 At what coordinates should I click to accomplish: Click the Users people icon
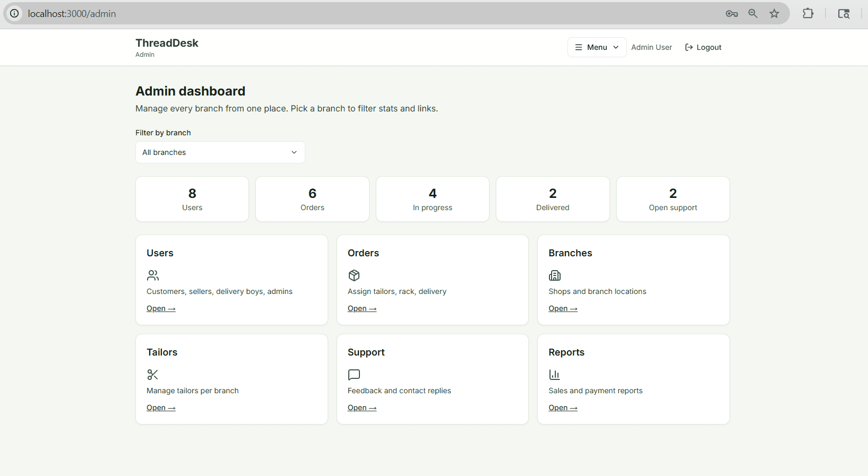pyautogui.click(x=153, y=275)
